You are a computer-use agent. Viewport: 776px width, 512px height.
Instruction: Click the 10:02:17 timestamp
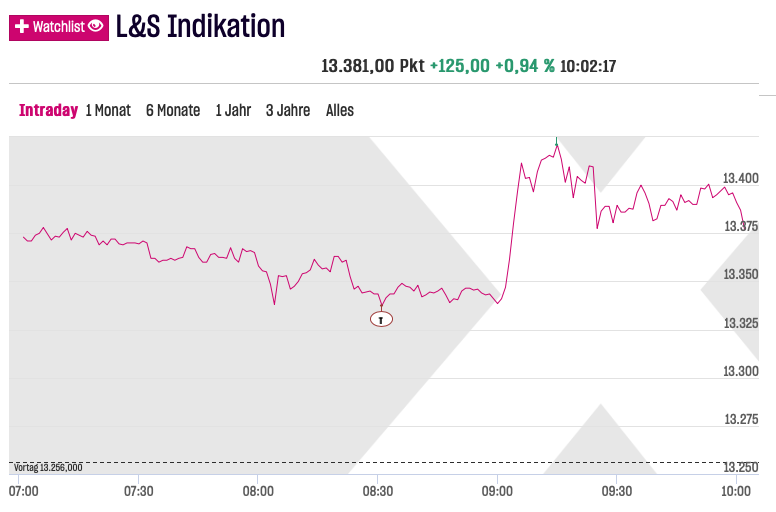(x=588, y=66)
